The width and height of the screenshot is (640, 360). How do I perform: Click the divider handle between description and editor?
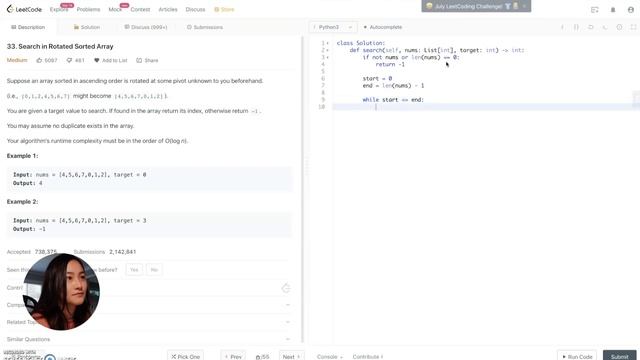(x=306, y=167)
